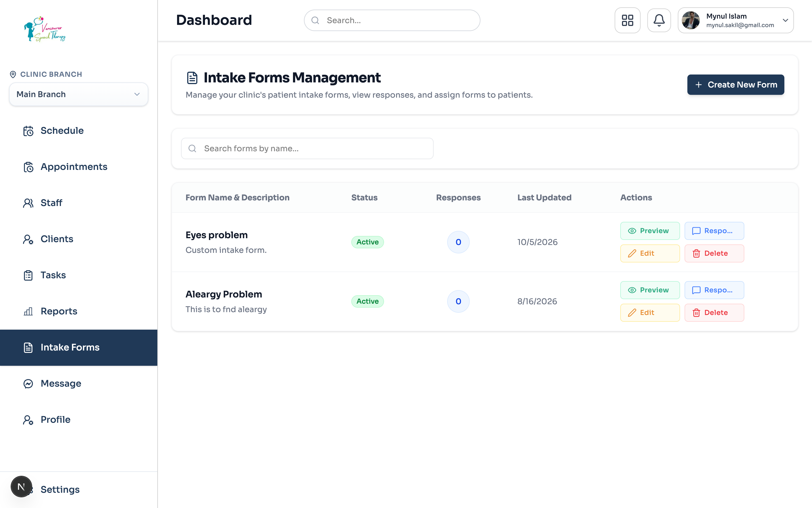Screen dimensions: 812x508
Task: Click the Last Updated column header
Action: (544, 198)
